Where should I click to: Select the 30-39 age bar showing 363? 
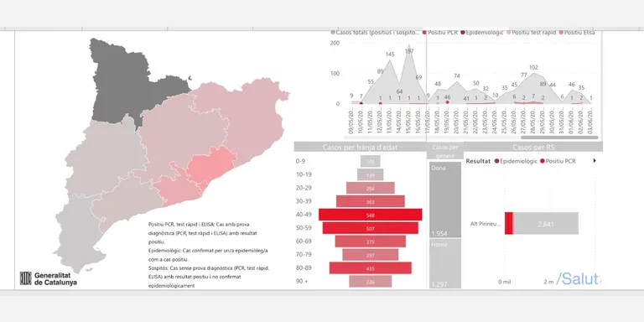point(371,201)
